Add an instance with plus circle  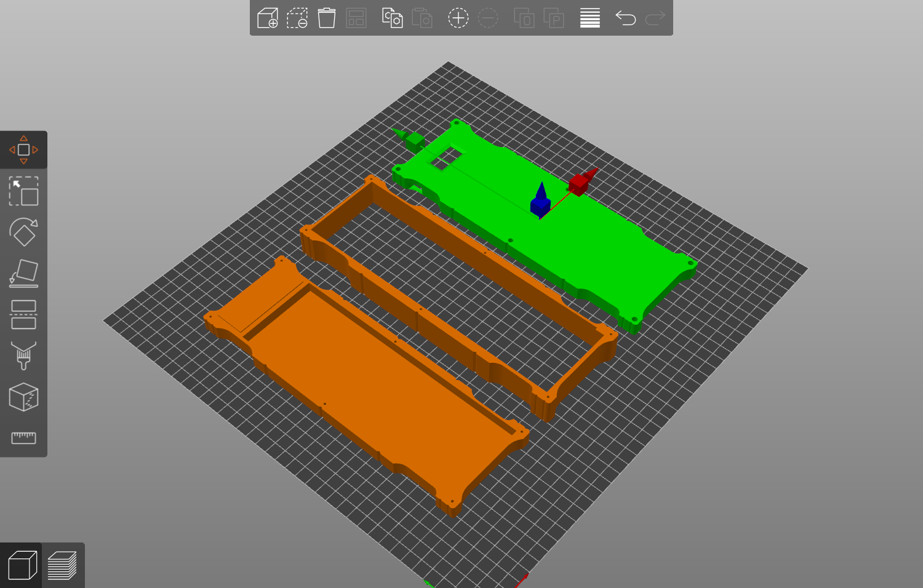[x=458, y=18]
